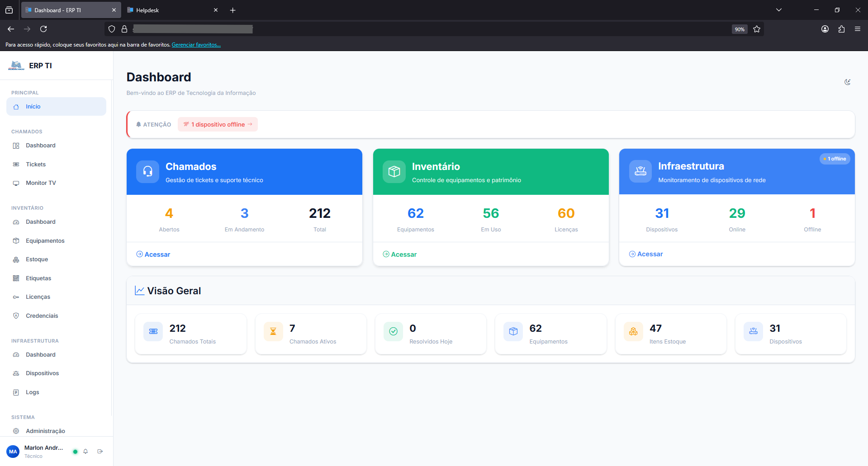Click the 1 offline badge
The image size is (868, 466).
[835, 159]
